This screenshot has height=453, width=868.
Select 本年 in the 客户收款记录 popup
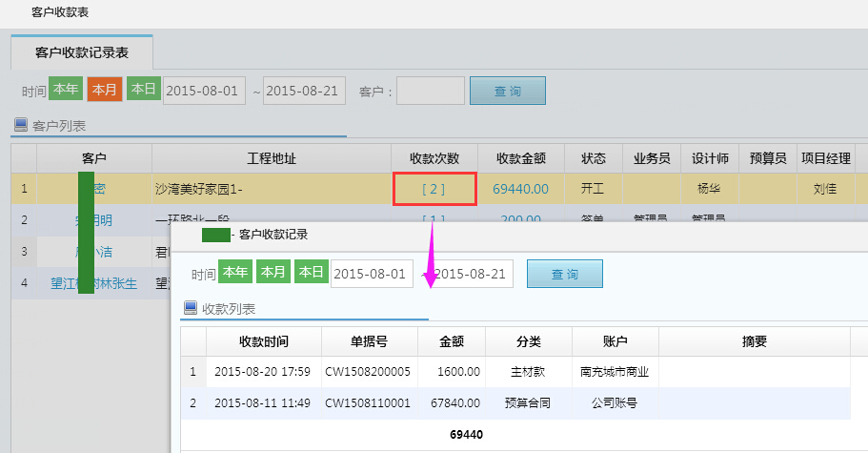point(235,273)
